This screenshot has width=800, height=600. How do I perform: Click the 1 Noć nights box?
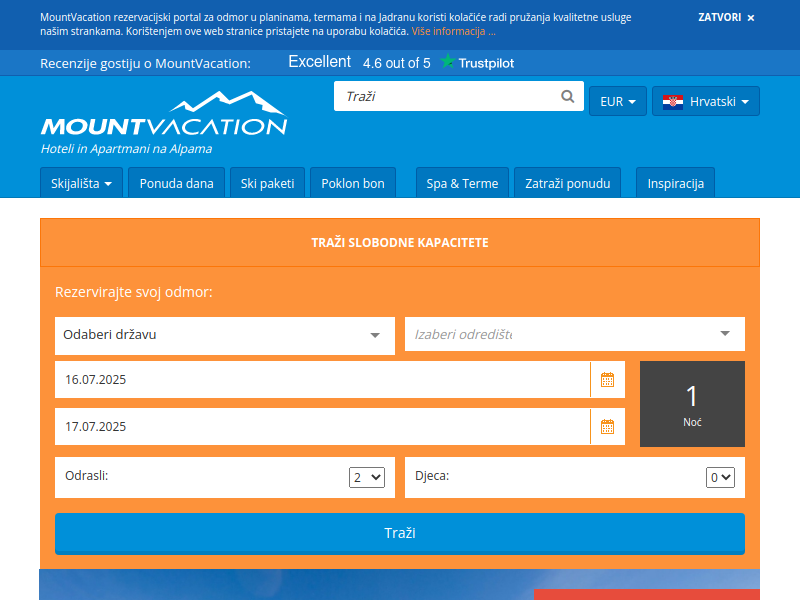(x=692, y=404)
